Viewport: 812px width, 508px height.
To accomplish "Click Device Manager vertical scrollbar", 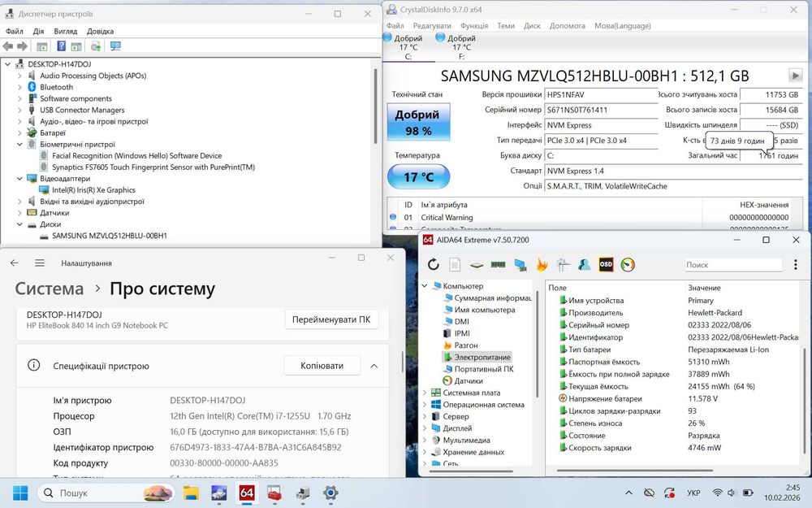I will coord(375,106).
